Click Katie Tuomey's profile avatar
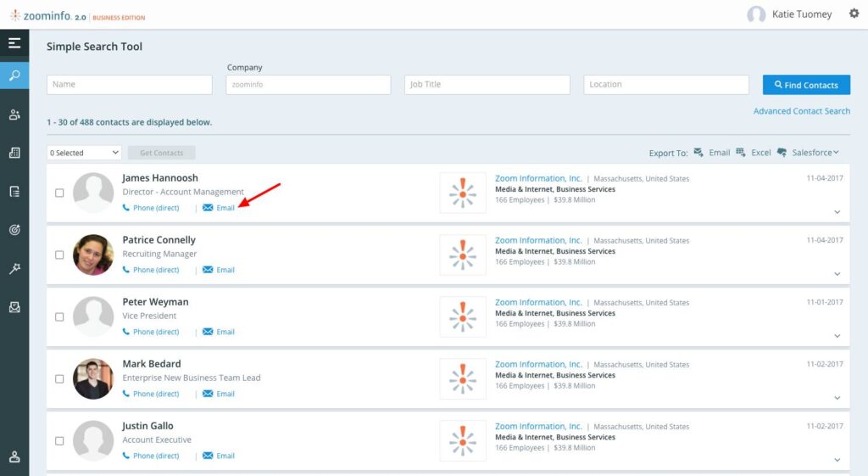 755,14
